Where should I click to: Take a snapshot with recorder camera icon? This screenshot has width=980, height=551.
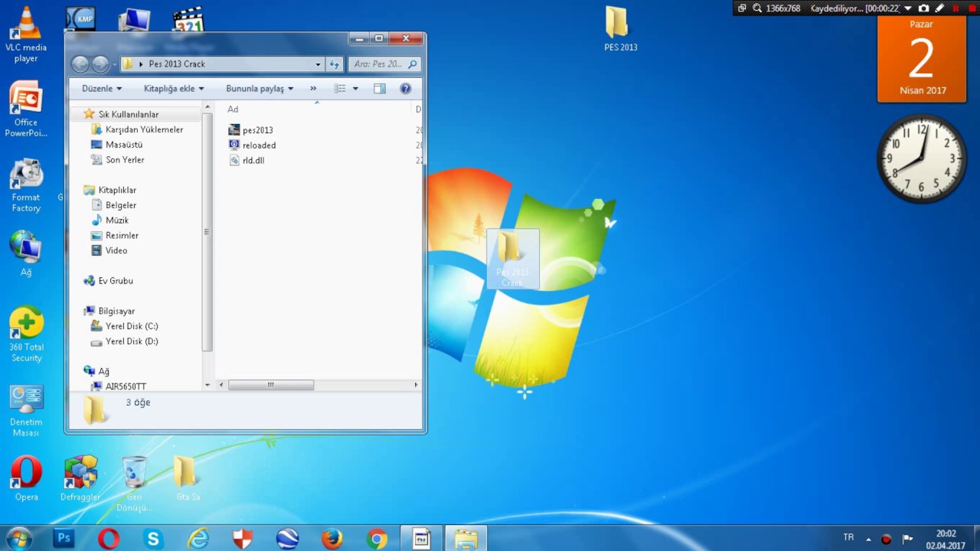point(924,8)
